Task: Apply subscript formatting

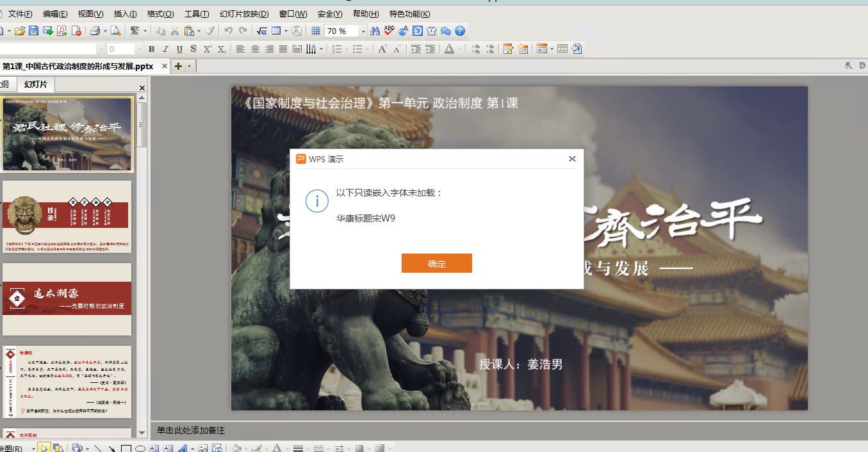Action: point(222,49)
